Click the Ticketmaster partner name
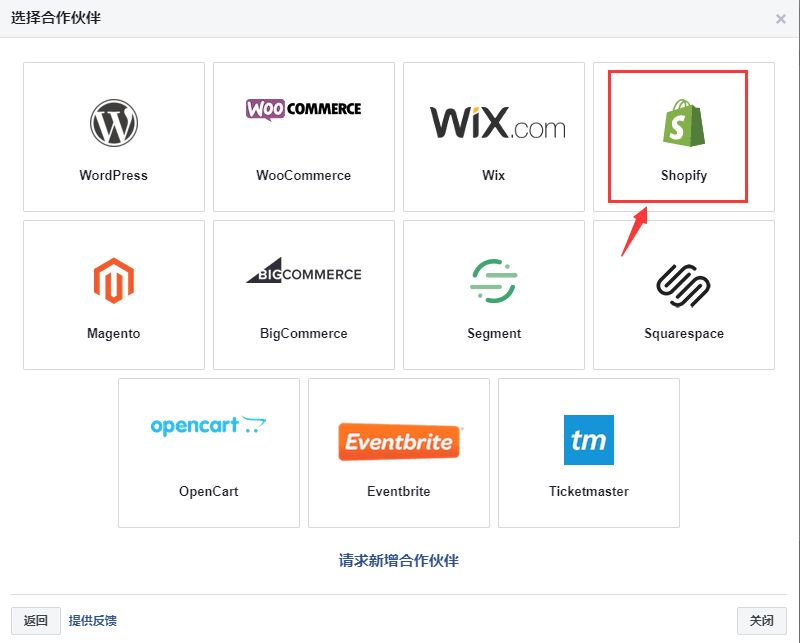Viewport: 800px width, 643px height. [x=589, y=491]
